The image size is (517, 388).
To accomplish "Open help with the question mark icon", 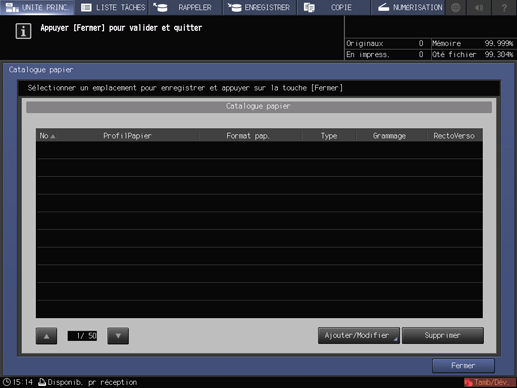I will (504, 7).
